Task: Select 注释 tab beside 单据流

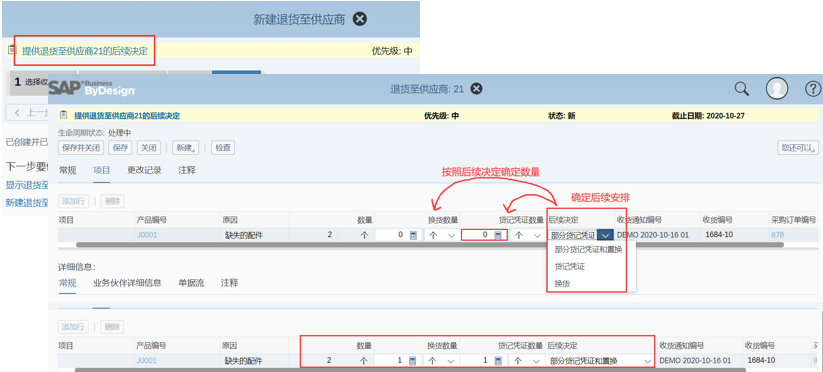Action: point(229,283)
